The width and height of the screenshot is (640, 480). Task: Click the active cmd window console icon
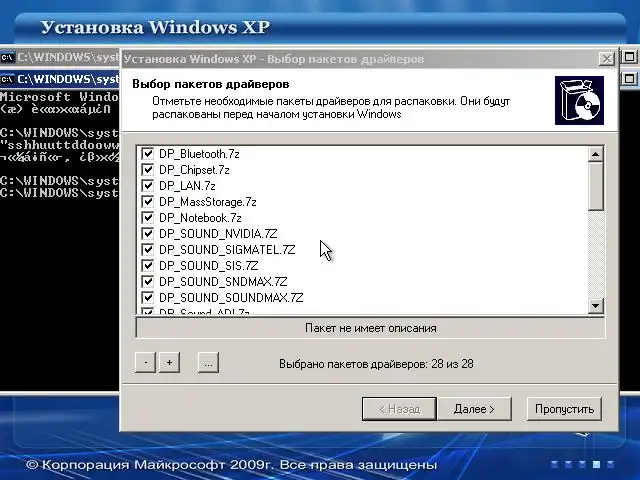7,79
